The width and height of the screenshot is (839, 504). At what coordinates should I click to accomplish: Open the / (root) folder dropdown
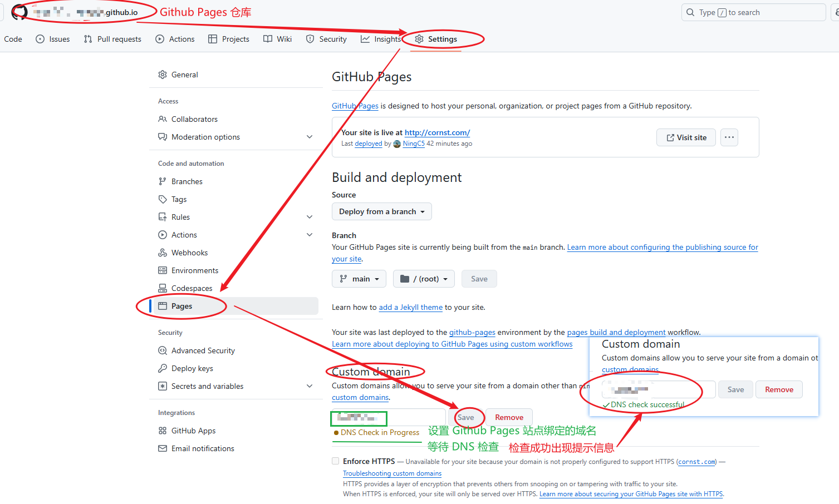tap(424, 279)
